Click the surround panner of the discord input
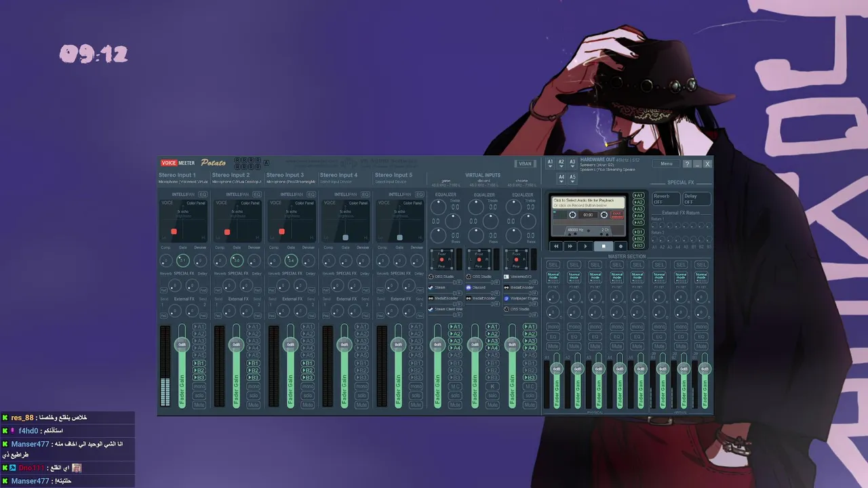Image resolution: width=868 pixels, height=488 pixels. click(479, 259)
